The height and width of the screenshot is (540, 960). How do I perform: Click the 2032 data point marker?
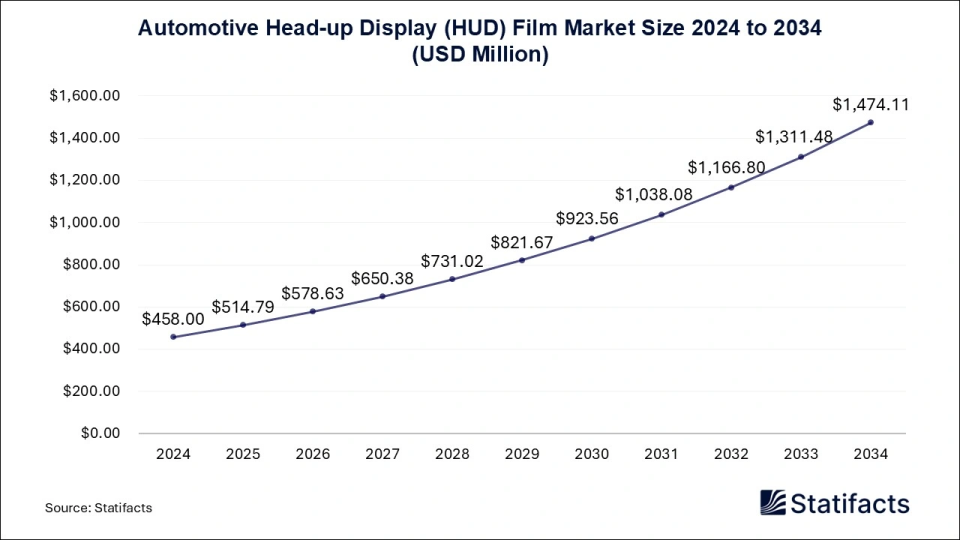click(x=732, y=187)
